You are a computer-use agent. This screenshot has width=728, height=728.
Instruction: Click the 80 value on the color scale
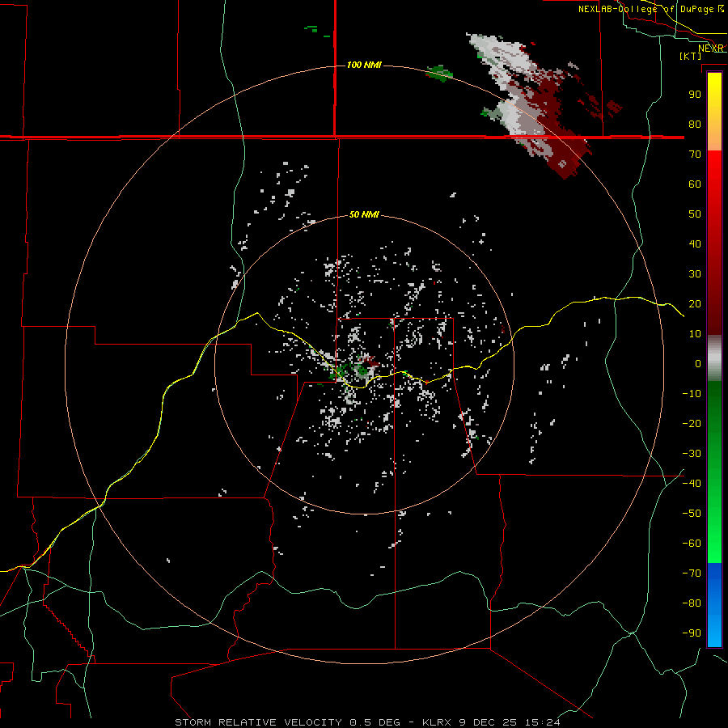click(695, 125)
